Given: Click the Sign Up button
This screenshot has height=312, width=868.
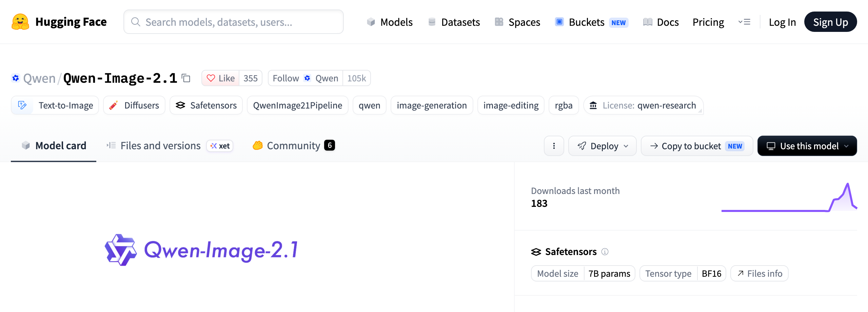Looking at the screenshot, I should click(830, 22).
